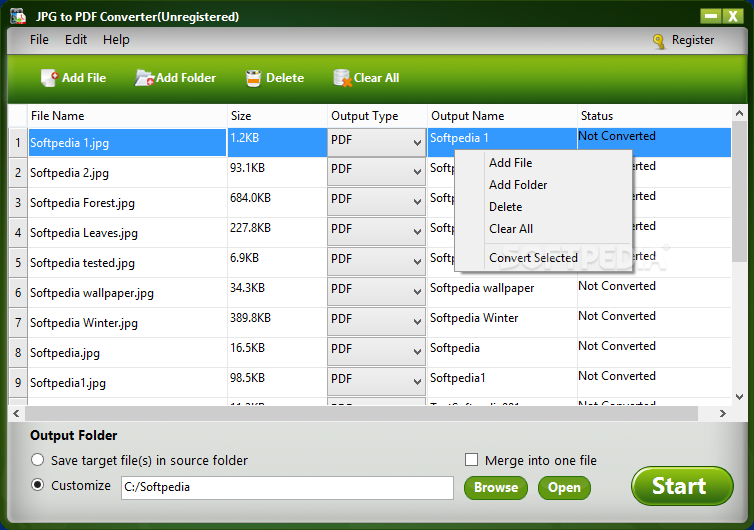754x530 pixels.
Task: Select the Customize radio button
Action: pos(38,485)
